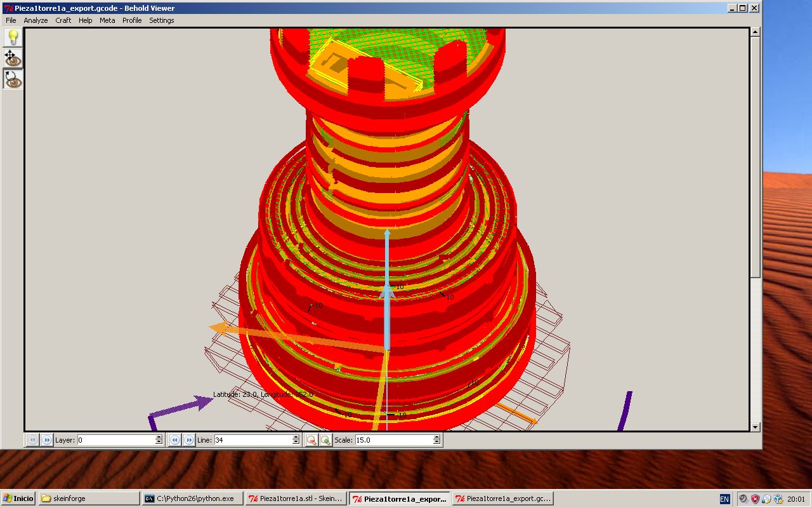
Task: Click the zoom out magnifier icon
Action: (x=311, y=440)
